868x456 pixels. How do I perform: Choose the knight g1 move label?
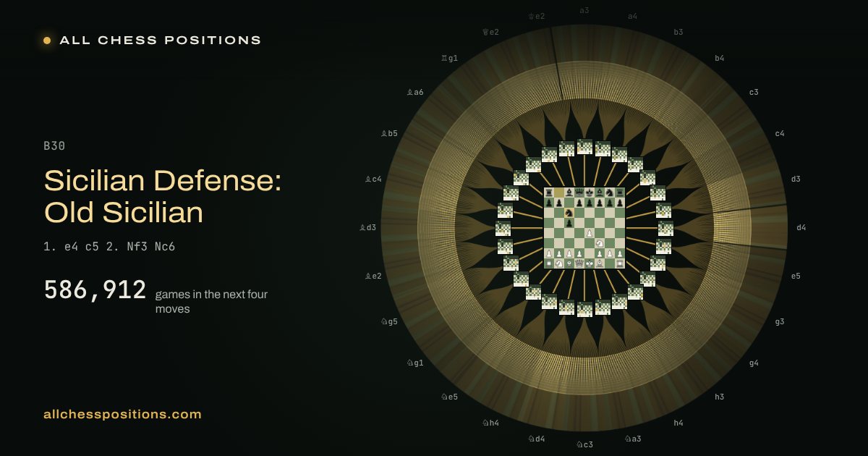415,363
